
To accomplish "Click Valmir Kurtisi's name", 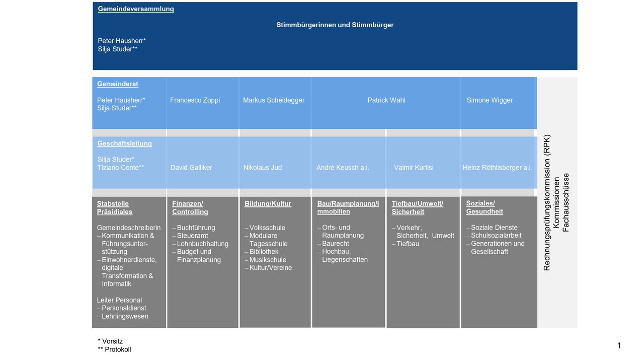I will (x=414, y=168).
